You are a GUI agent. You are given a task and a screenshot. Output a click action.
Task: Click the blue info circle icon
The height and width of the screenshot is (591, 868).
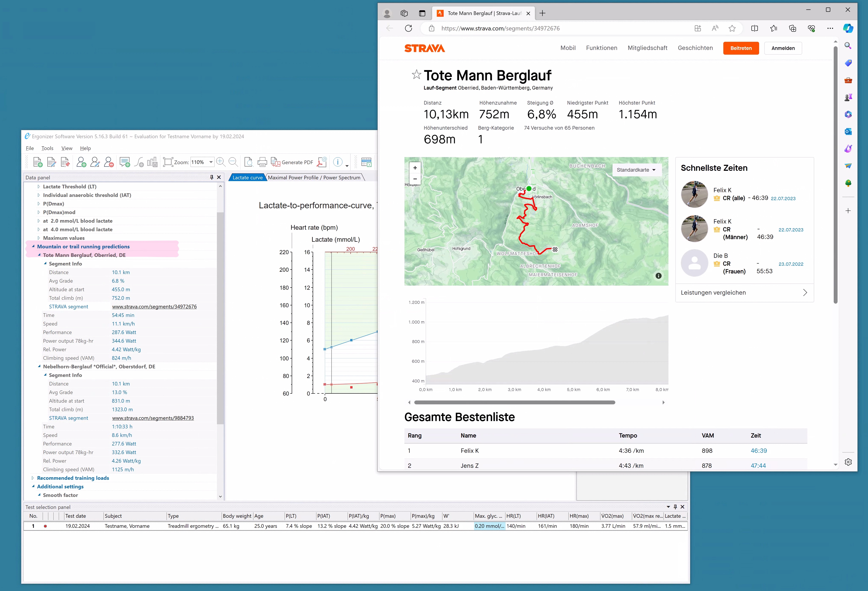point(338,162)
